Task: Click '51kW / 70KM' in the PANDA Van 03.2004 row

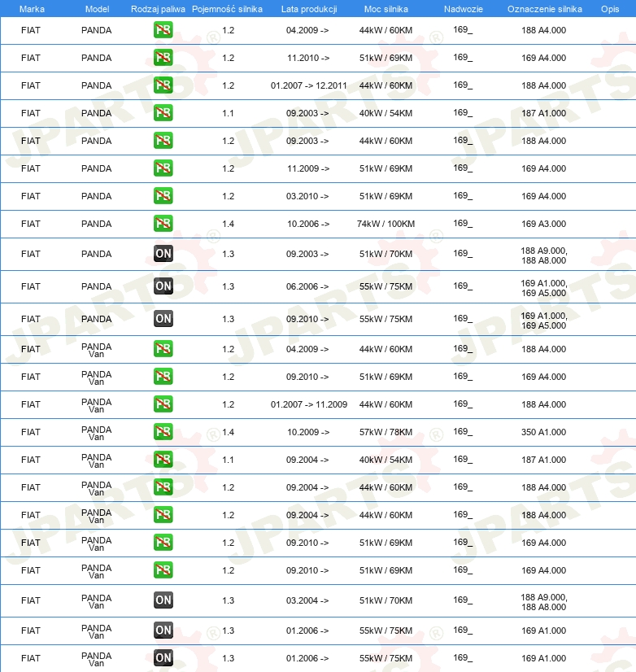Action: pos(386,600)
